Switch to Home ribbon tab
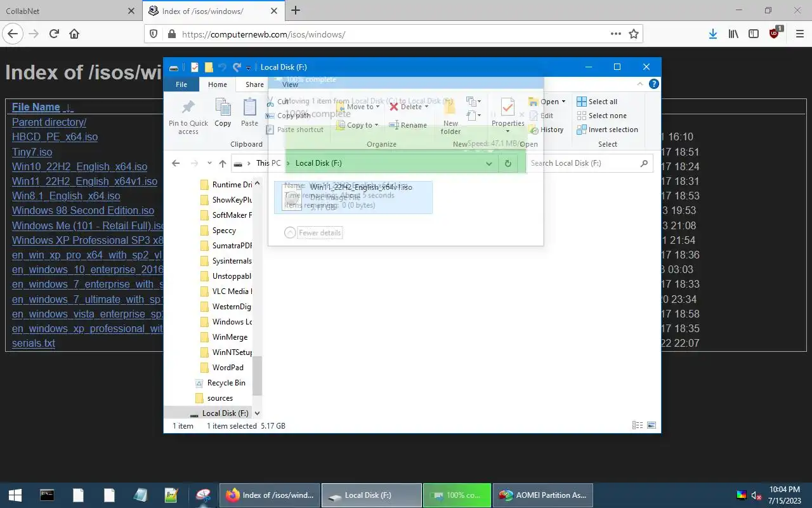Screen dimensions: 812x508 pyautogui.click(x=217, y=84)
